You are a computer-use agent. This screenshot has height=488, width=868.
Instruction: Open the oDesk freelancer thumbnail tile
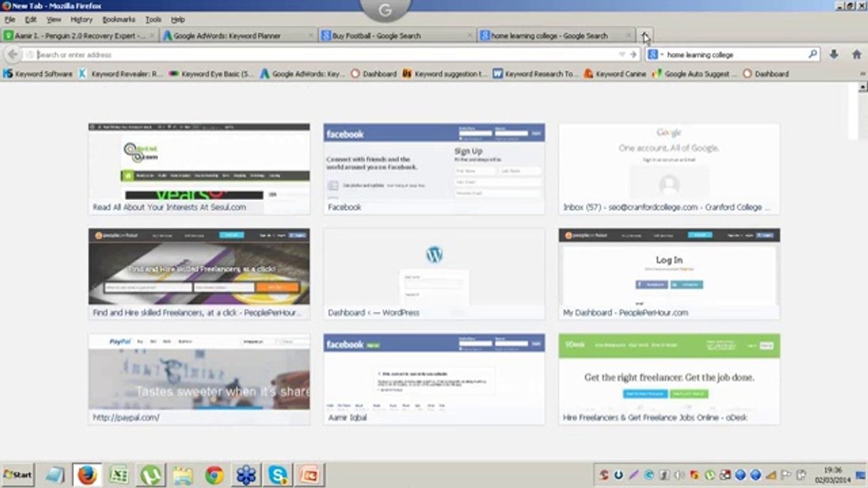(669, 379)
